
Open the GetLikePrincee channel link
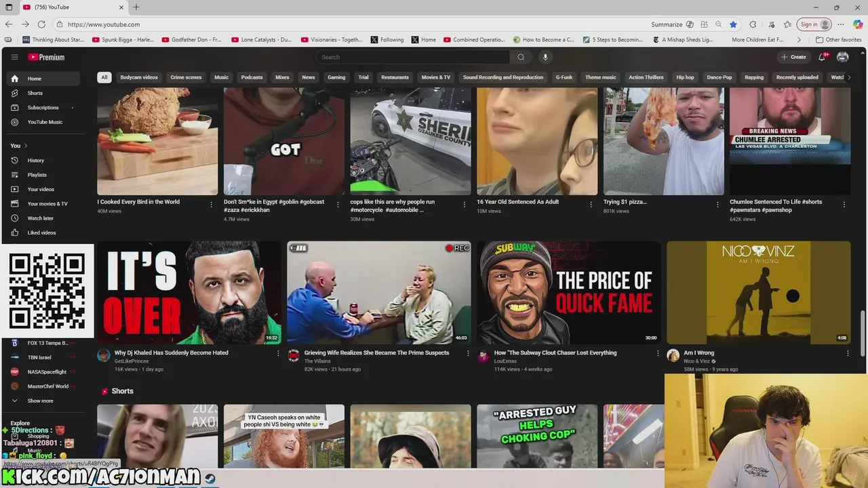pos(132,361)
